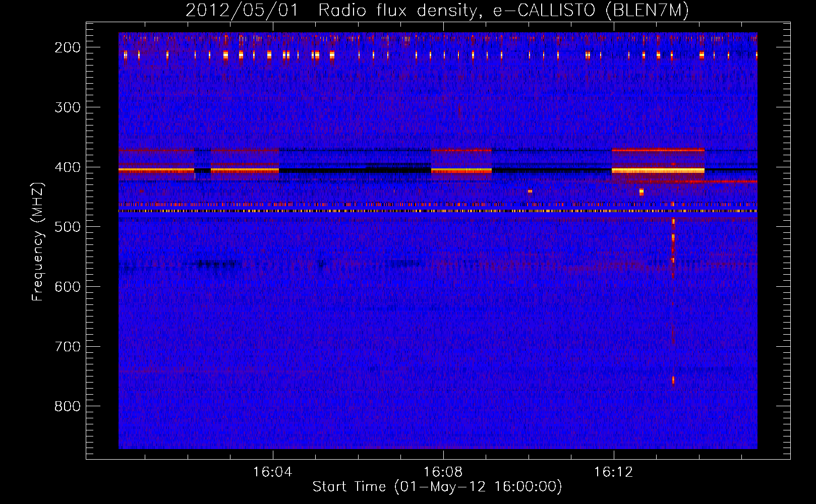Click the vertical burst streak near 500 MHz

(x=673, y=248)
